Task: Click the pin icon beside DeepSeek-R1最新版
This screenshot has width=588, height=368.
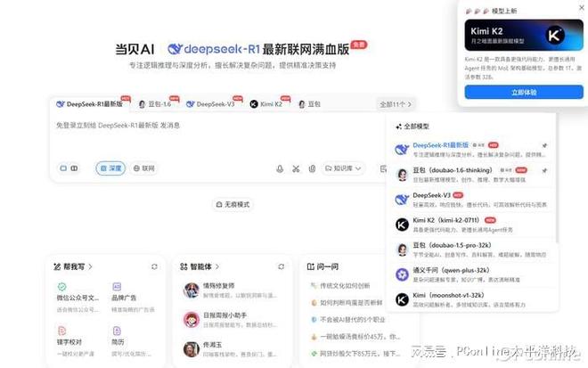Action: coord(544,145)
